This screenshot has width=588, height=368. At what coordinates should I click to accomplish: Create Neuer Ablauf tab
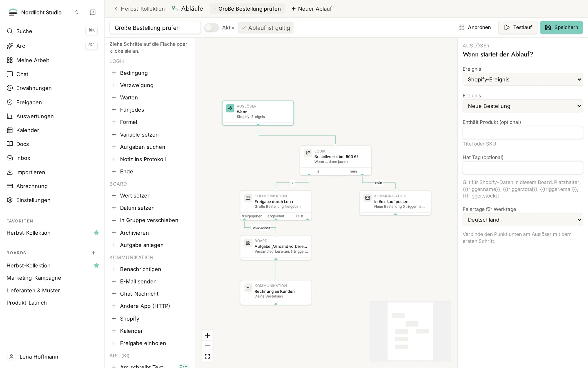pos(311,9)
